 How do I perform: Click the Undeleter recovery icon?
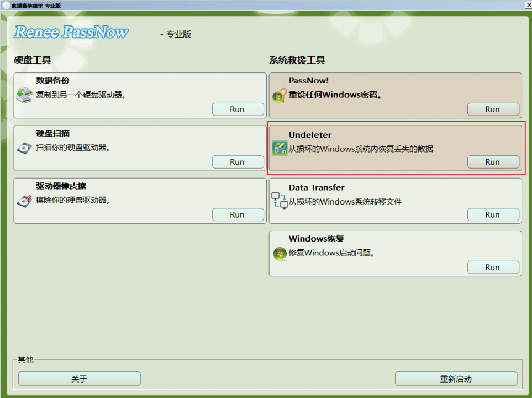coord(280,148)
